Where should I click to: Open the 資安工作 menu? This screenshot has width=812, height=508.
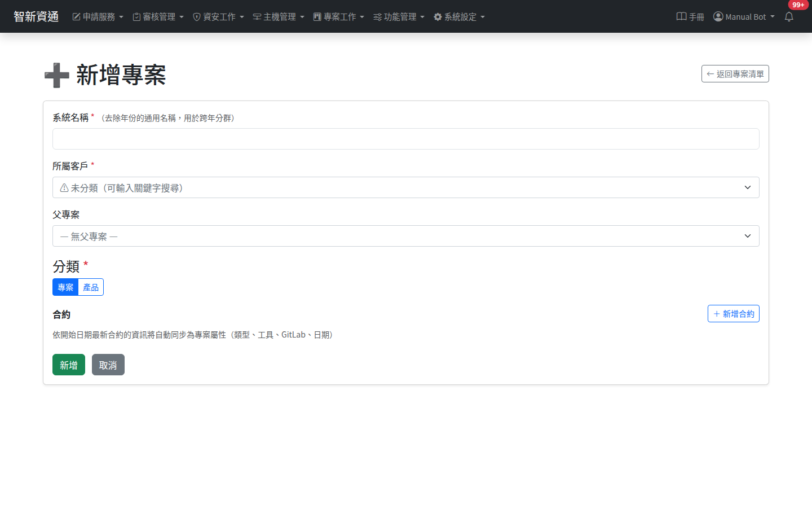pyautogui.click(x=219, y=17)
